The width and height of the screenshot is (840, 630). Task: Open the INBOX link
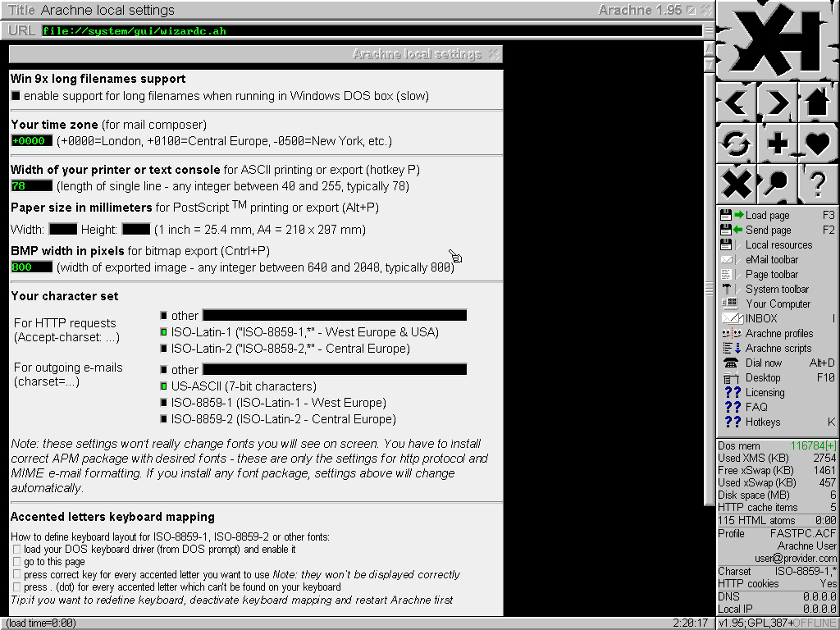point(761,319)
